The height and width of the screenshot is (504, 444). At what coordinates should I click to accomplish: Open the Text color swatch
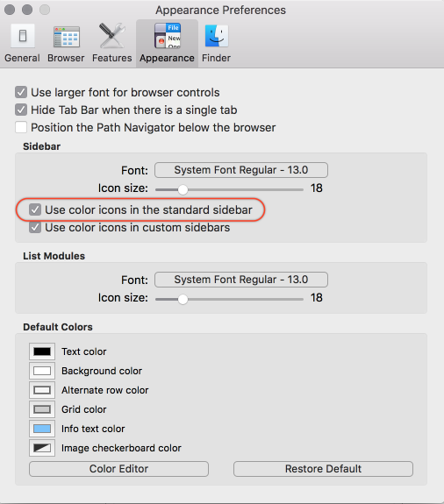click(42, 351)
